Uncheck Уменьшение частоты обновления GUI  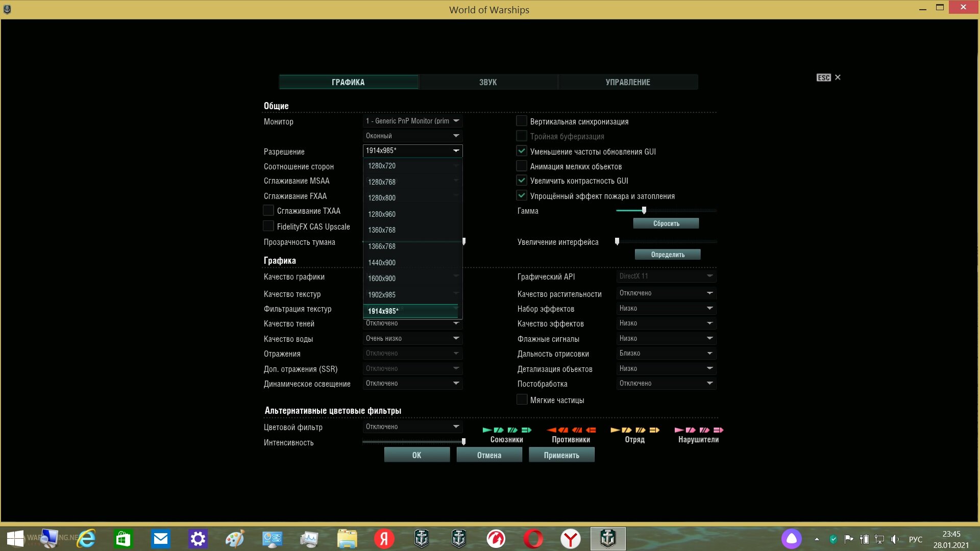tap(522, 151)
